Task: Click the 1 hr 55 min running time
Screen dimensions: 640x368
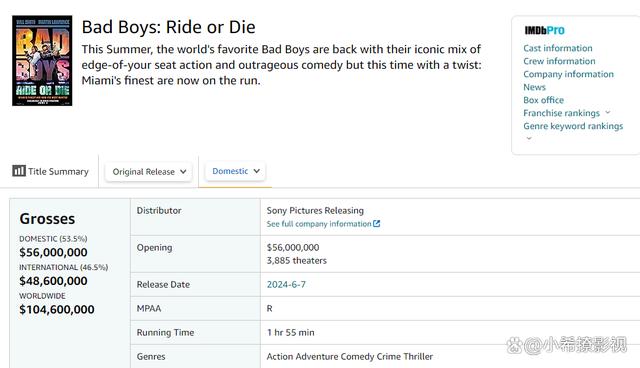Action: tap(291, 333)
